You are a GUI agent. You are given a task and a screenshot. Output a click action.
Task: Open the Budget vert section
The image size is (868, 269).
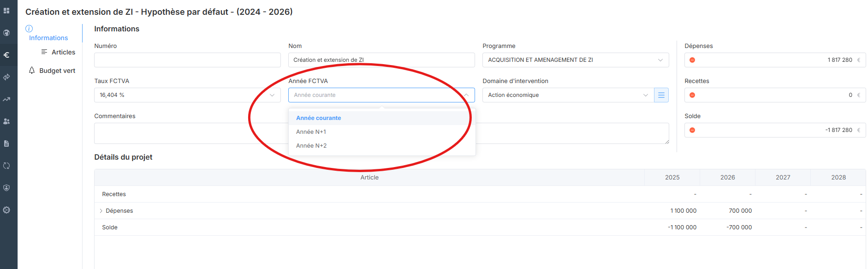coord(57,71)
